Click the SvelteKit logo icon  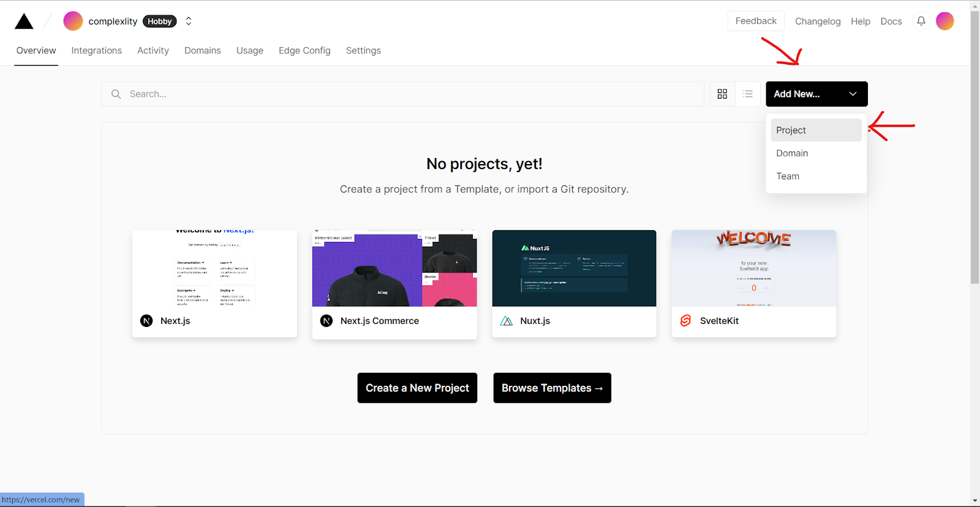pyautogui.click(x=685, y=321)
